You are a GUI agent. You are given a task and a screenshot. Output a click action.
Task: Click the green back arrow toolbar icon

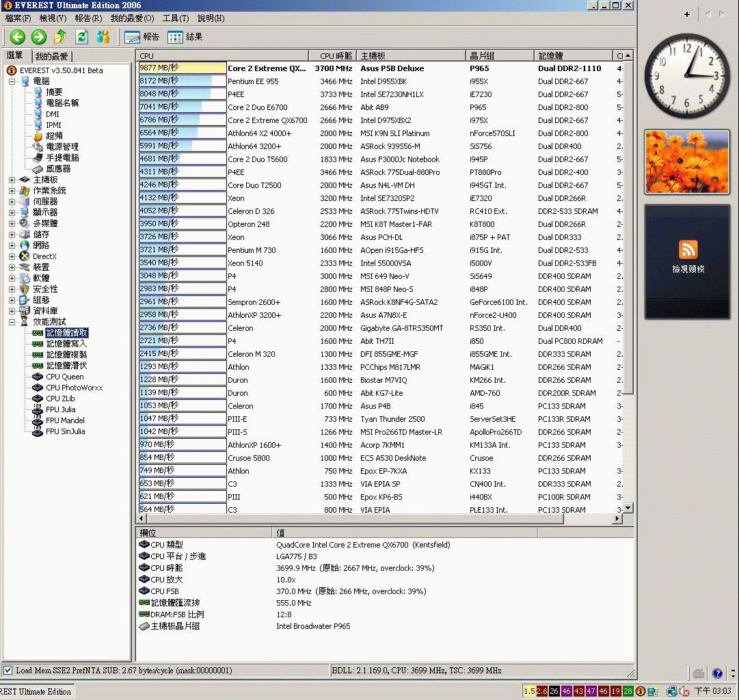coord(18,38)
